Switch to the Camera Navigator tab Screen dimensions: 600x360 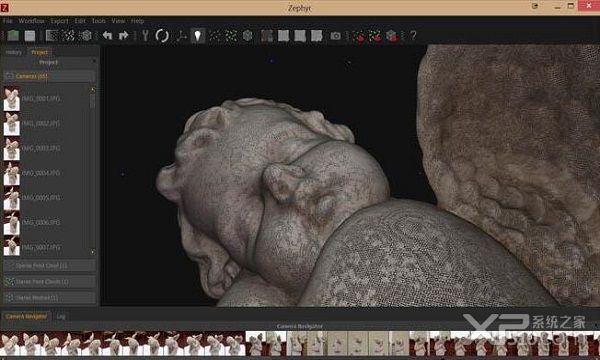pyautogui.click(x=26, y=316)
